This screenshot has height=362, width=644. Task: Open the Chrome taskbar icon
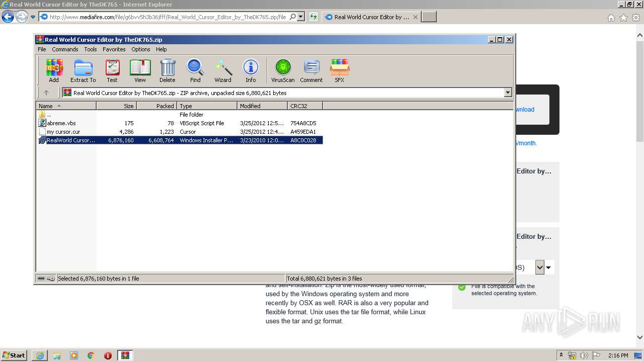[x=91, y=355]
